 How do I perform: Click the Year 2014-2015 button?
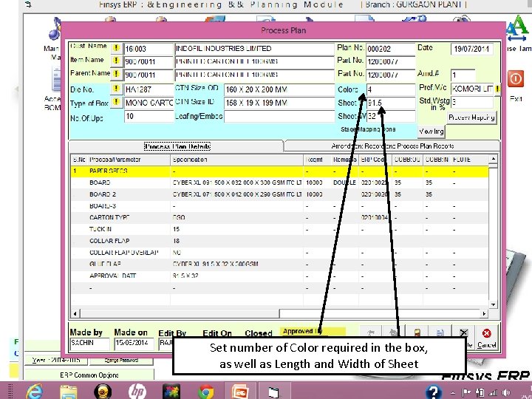(56, 361)
